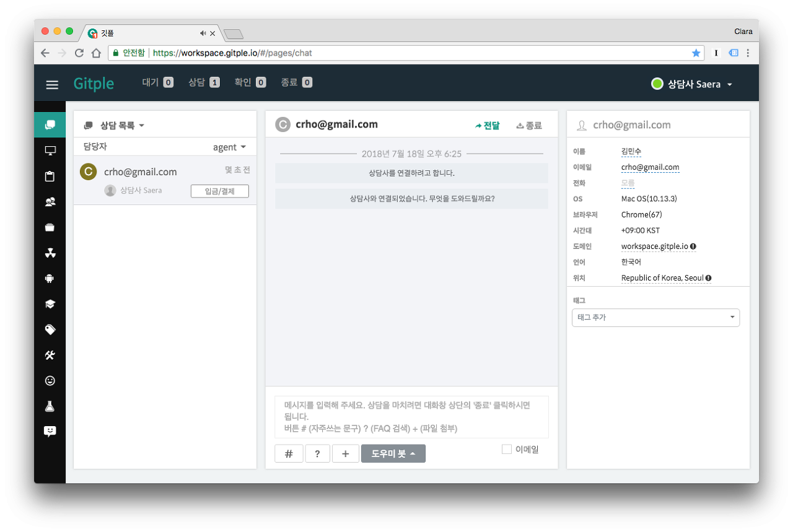This screenshot has height=532, width=793.
Task: Click the 전달 transfer button
Action: [488, 124]
